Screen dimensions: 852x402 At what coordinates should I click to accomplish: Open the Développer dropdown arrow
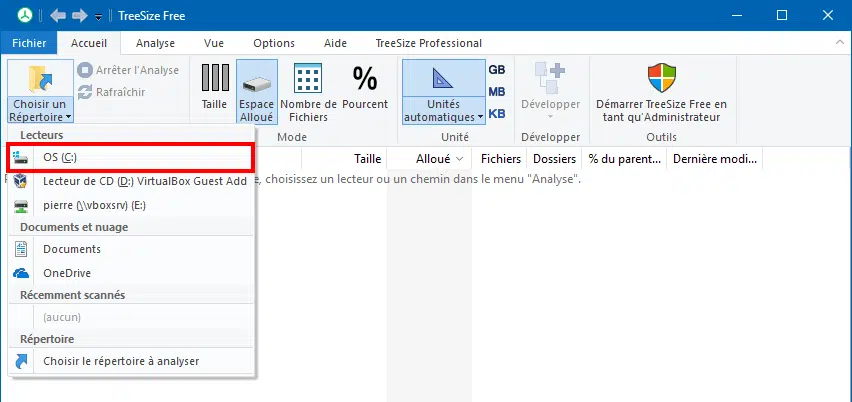point(550,115)
